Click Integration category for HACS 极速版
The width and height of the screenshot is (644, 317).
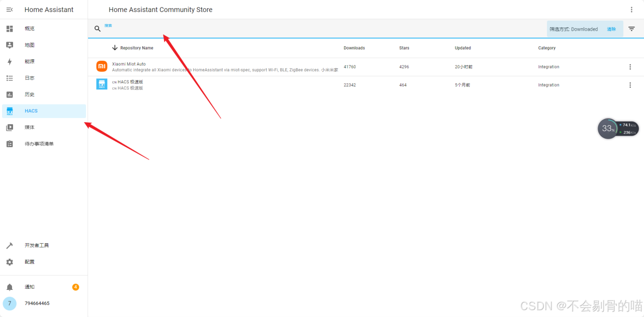548,85
